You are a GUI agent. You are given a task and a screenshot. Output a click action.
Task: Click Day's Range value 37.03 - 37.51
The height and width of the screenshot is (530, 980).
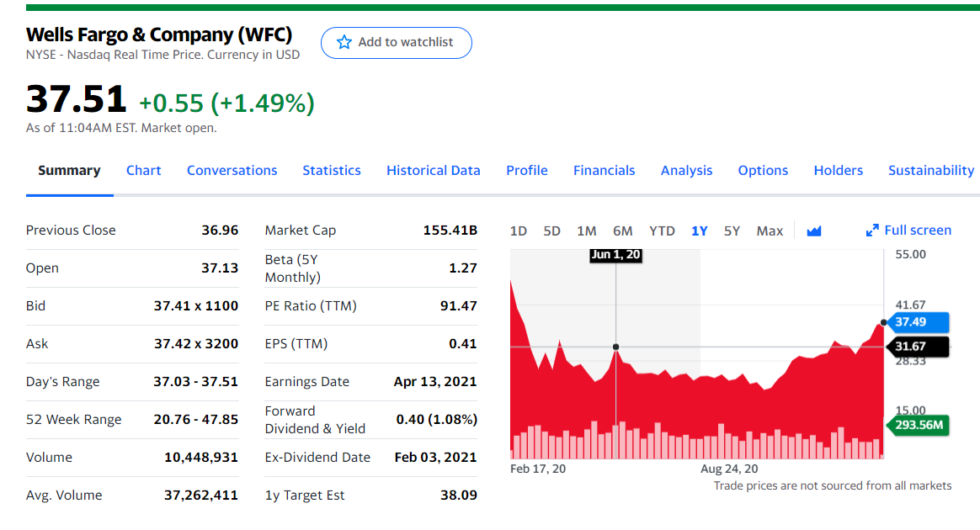196,381
